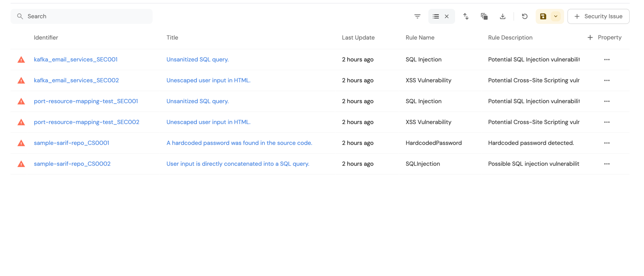Screen dimensions: 644x276
Task: Open more options for kafka_email_services_SEC001 row
Action: [x=607, y=60]
